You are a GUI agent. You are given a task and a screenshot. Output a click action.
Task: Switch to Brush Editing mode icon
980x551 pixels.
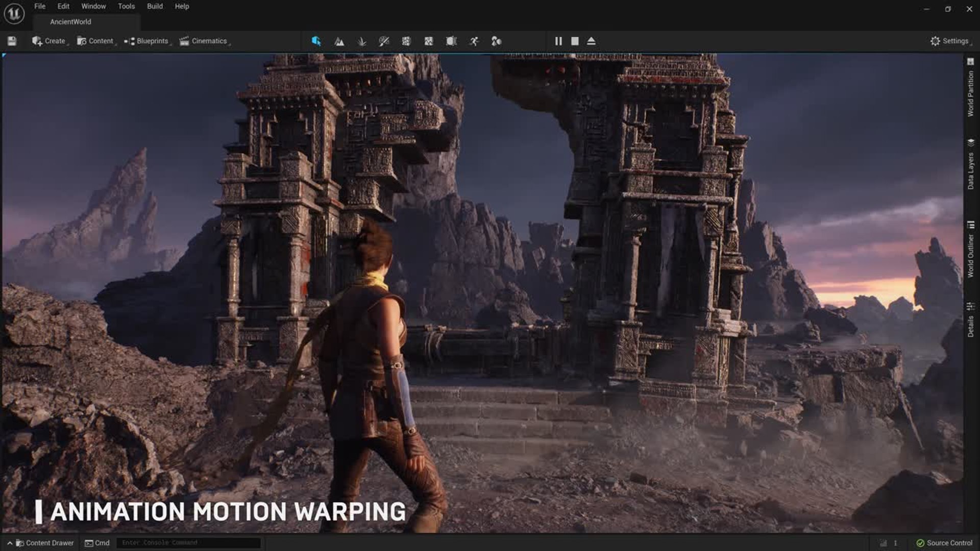point(451,41)
